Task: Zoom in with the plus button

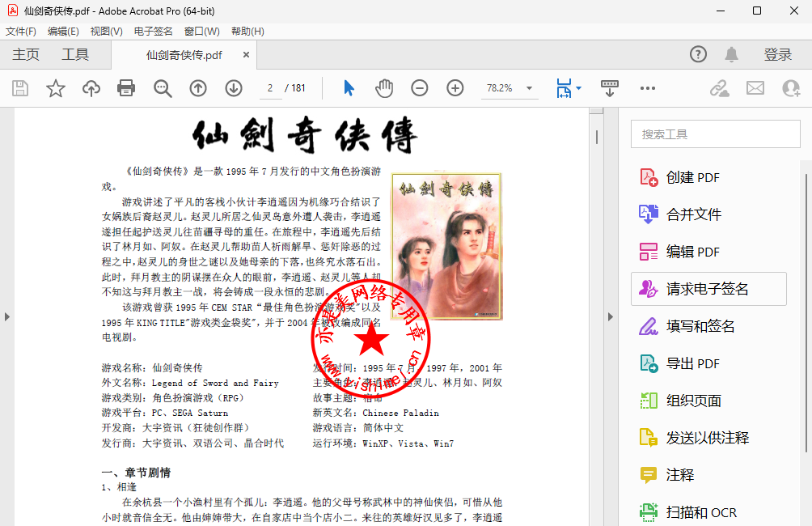Action: 455,88
